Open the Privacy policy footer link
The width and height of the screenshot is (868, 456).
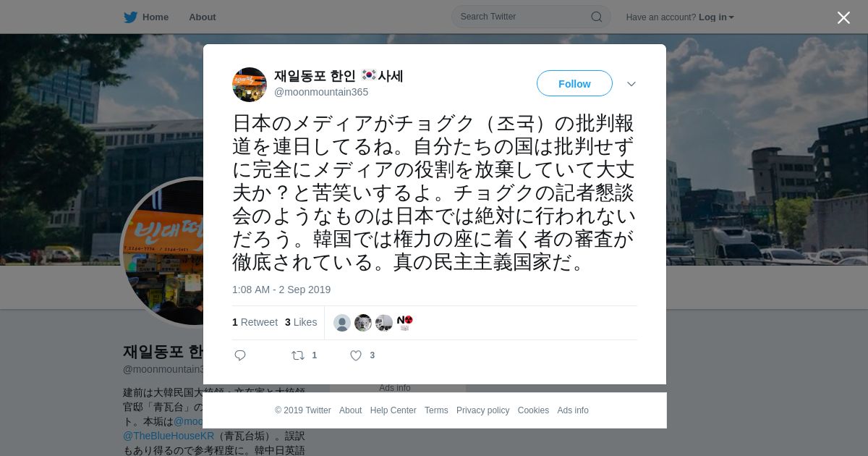coord(482,410)
